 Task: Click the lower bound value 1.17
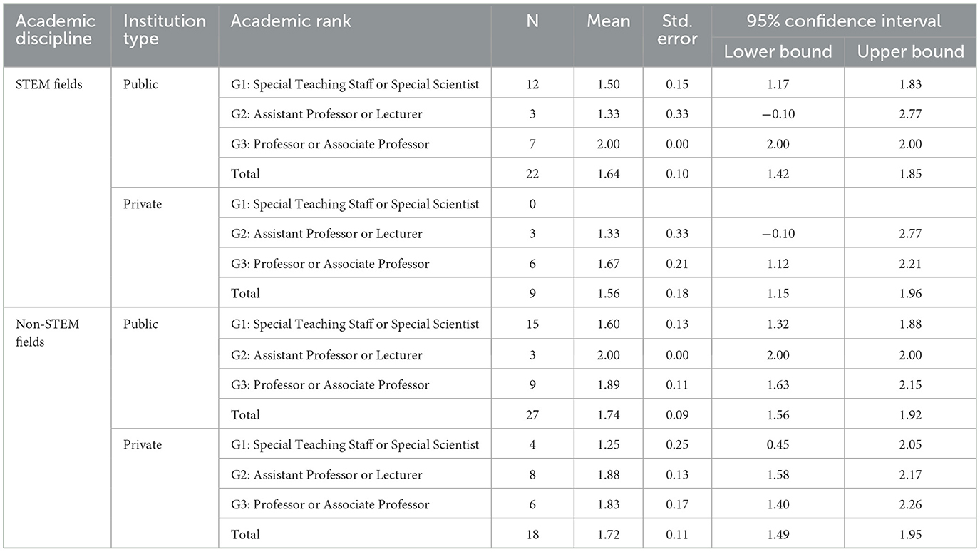pyautogui.click(x=778, y=85)
